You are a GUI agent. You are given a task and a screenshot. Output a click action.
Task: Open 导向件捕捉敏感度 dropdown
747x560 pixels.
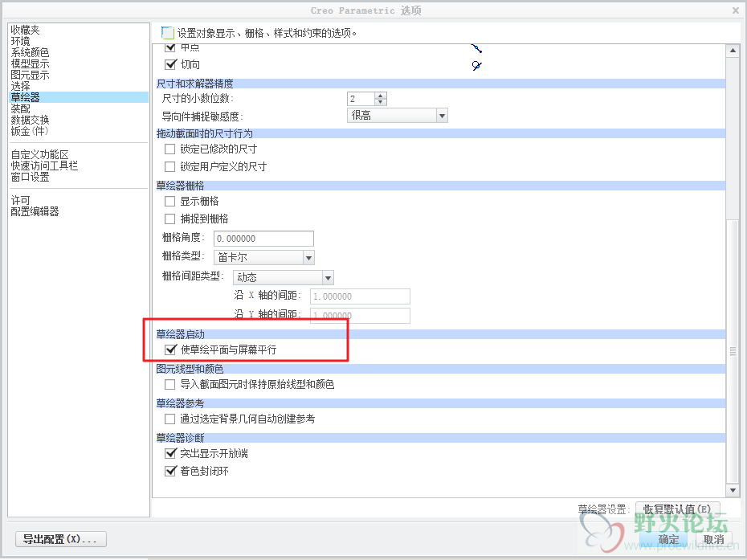[398, 116]
